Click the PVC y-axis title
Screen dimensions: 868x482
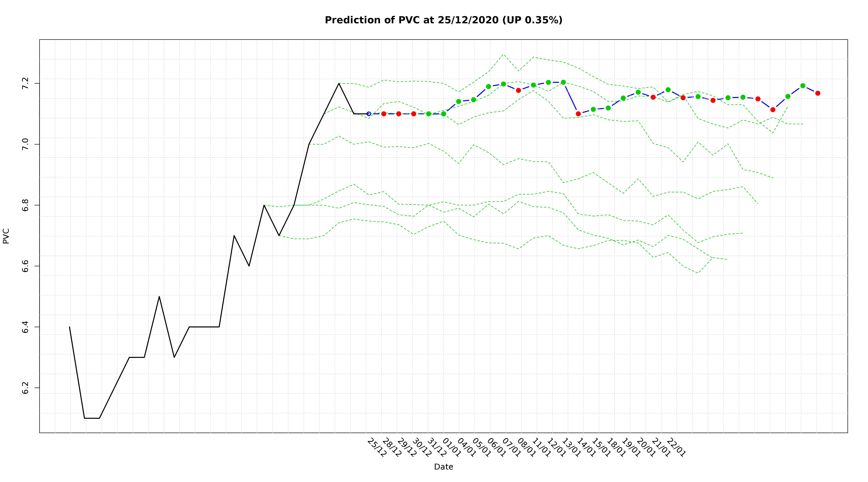6,236
